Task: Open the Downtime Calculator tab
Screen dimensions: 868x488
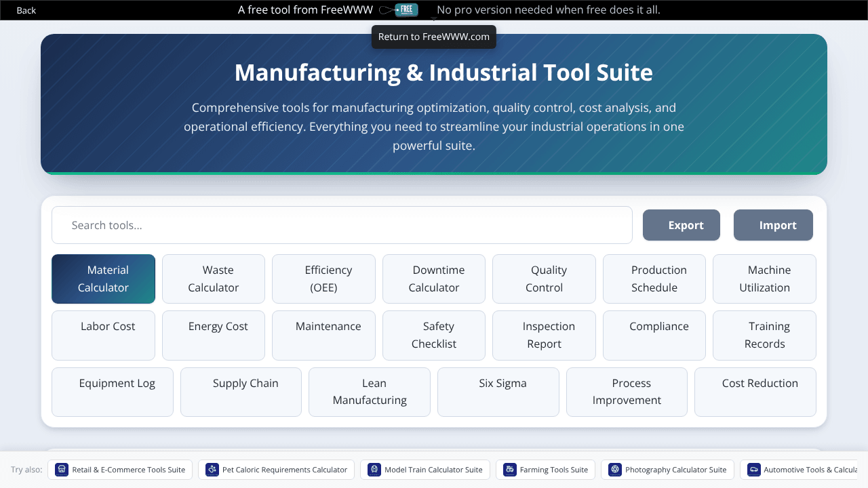Action: (x=434, y=279)
